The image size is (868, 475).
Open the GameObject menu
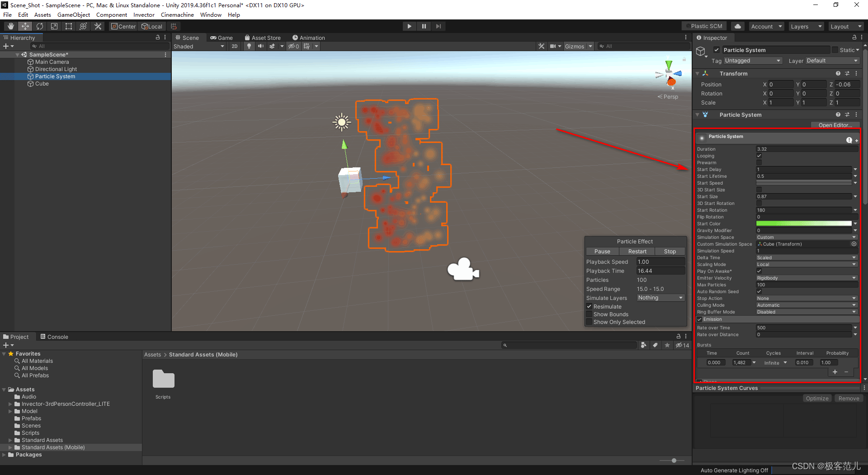click(73, 14)
